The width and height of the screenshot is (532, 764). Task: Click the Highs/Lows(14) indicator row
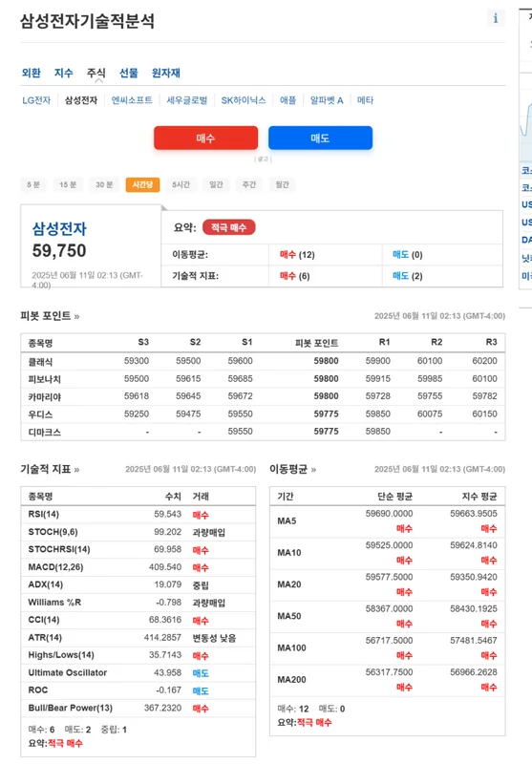click(x=138, y=655)
